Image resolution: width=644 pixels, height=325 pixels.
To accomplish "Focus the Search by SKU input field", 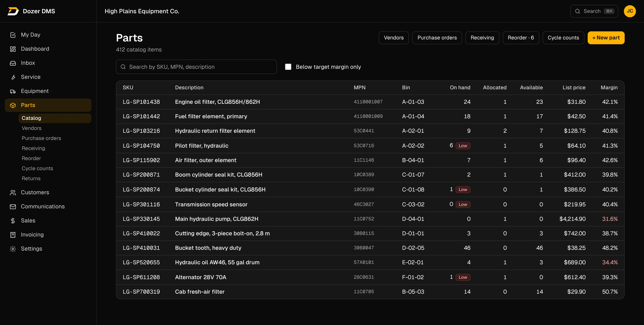I will 196,67.
